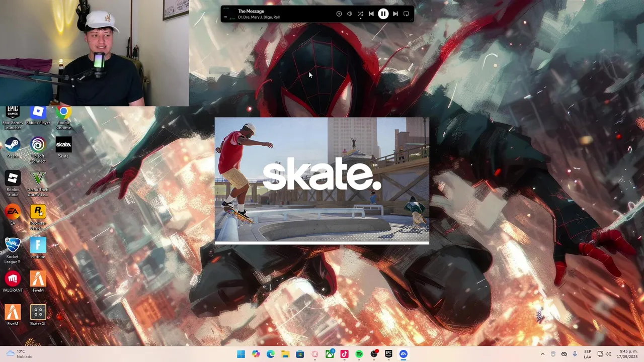Open Microsoft Edge from the taskbar
The image size is (644, 362).
click(x=271, y=354)
